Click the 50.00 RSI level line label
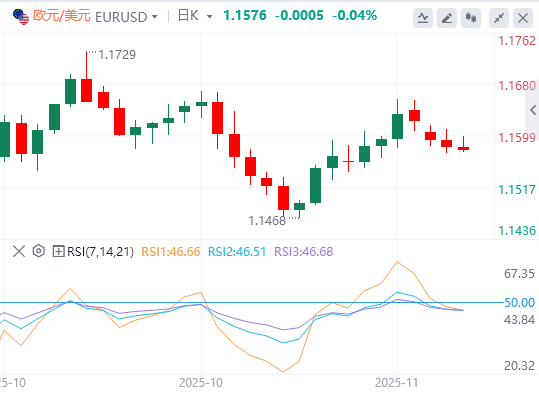Image resolution: width=539 pixels, height=394 pixels. (519, 303)
